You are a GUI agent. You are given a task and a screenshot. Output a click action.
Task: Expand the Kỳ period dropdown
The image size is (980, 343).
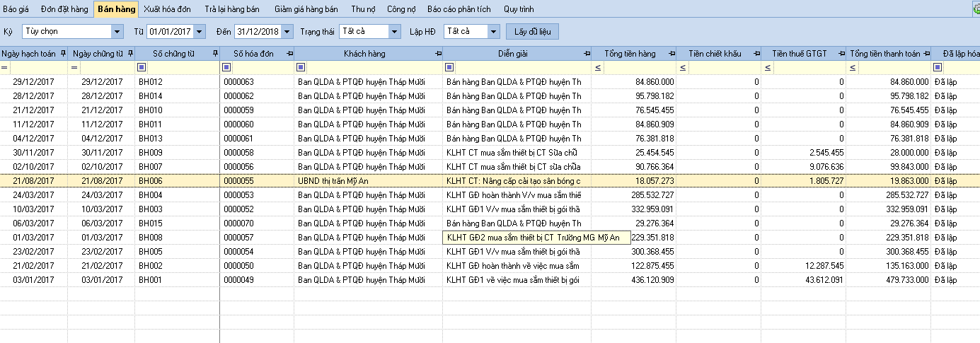pyautogui.click(x=117, y=32)
